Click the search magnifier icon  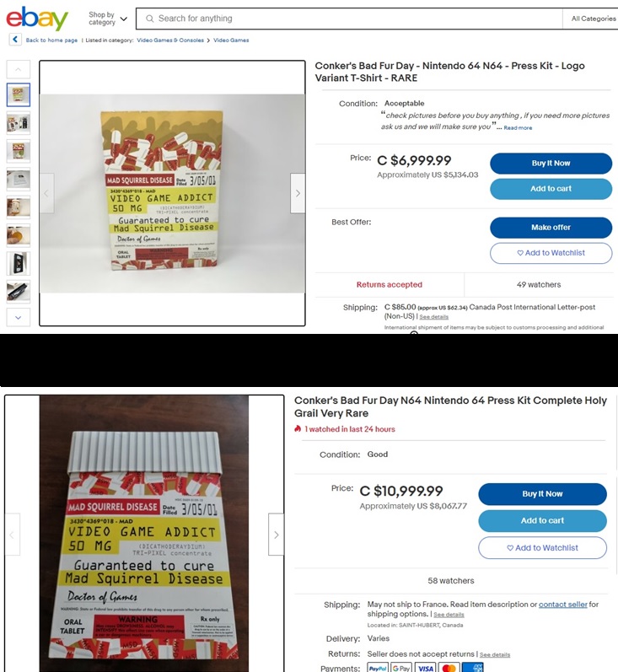pyautogui.click(x=149, y=19)
